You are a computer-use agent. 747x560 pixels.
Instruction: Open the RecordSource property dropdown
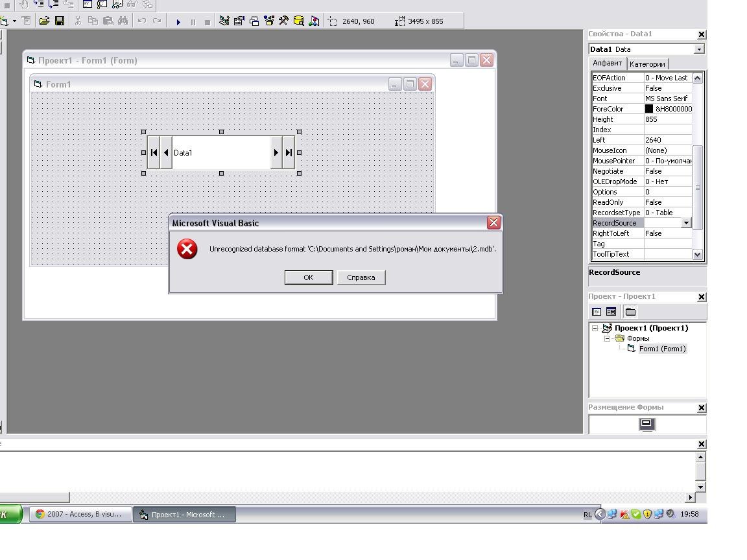click(686, 223)
